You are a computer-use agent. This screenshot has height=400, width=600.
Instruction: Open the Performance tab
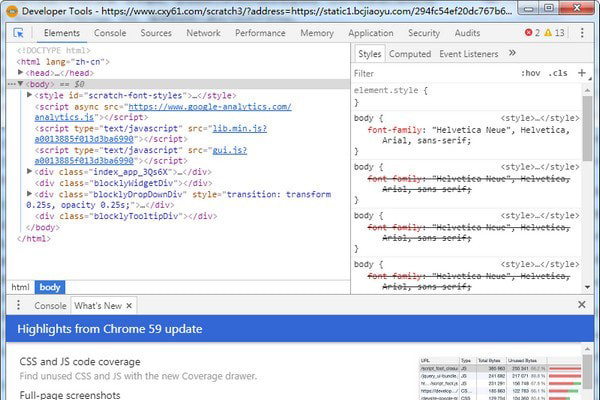260,33
